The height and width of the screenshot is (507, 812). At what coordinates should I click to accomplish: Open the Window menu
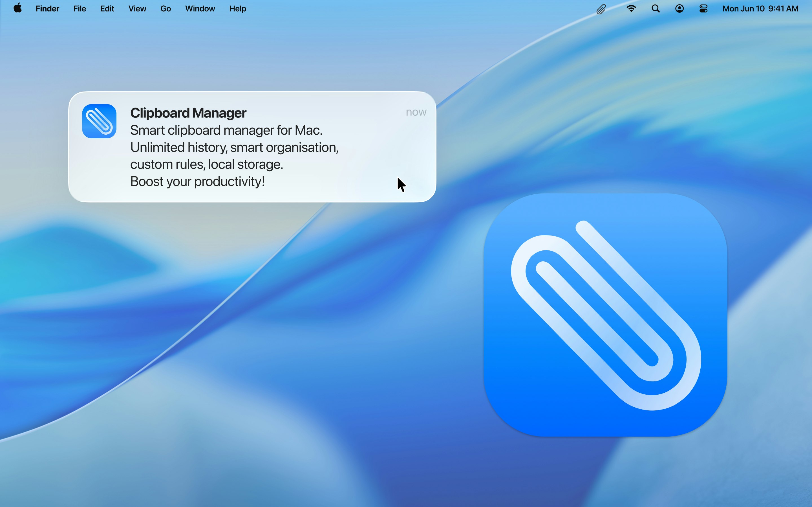(x=200, y=8)
